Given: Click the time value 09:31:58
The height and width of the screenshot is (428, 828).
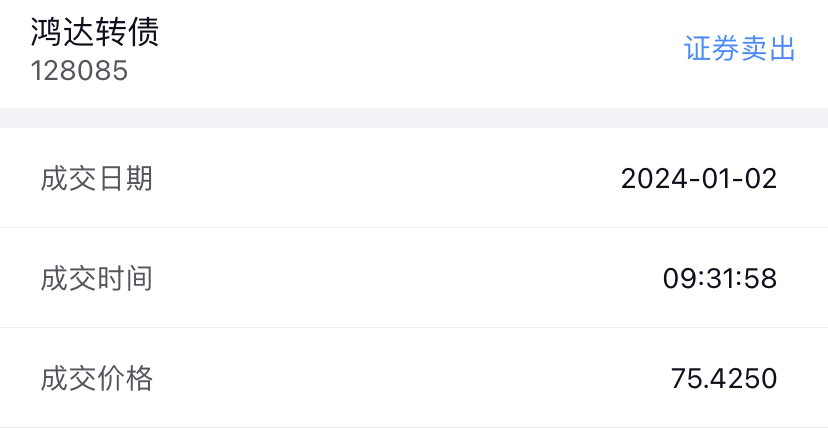Looking at the screenshot, I should (x=719, y=278).
